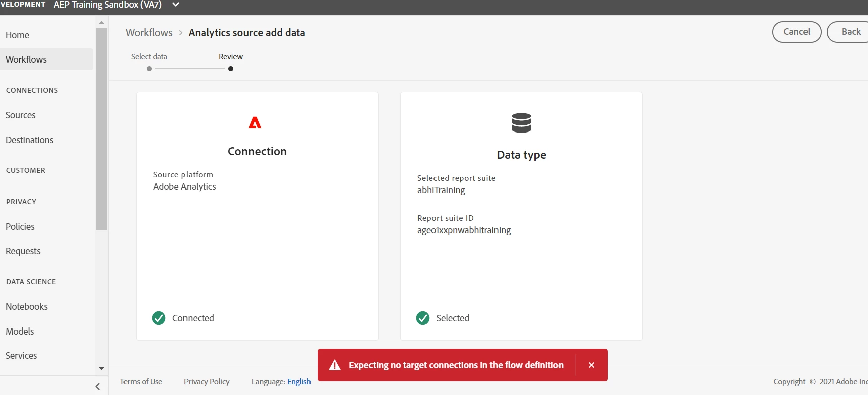Click the PRIVACY section header
Image resolution: width=868 pixels, height=395 pixels.
tap(21, 202)
